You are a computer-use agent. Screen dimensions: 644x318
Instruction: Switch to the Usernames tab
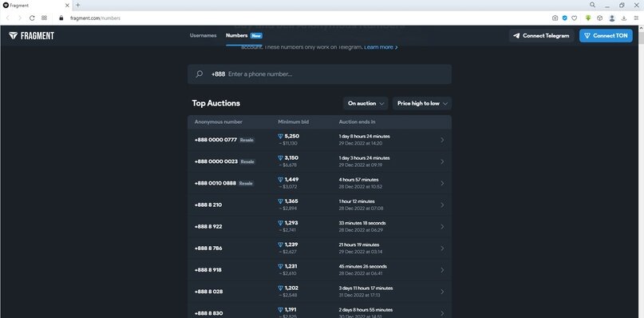pyautogui.click(x=203, y=35)
